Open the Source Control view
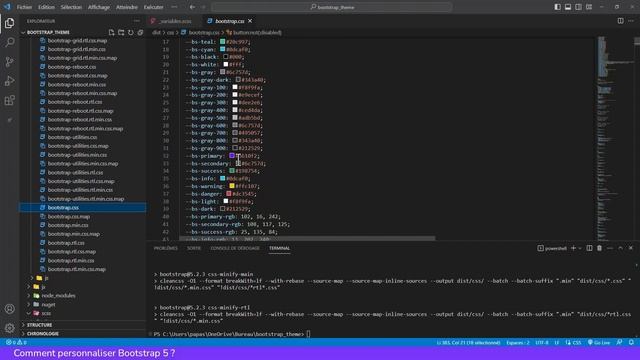Viewport: 640px width, 360px height. (x=9, y=62)
